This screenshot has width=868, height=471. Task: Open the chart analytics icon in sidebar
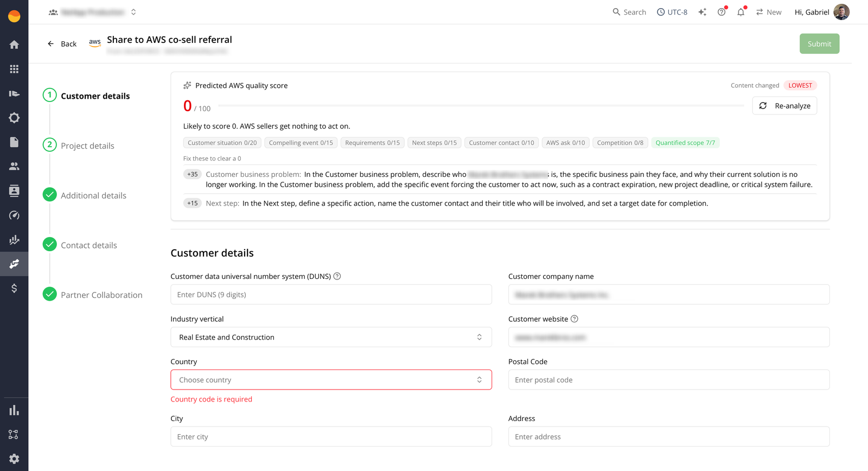click(x=14, y=240)
